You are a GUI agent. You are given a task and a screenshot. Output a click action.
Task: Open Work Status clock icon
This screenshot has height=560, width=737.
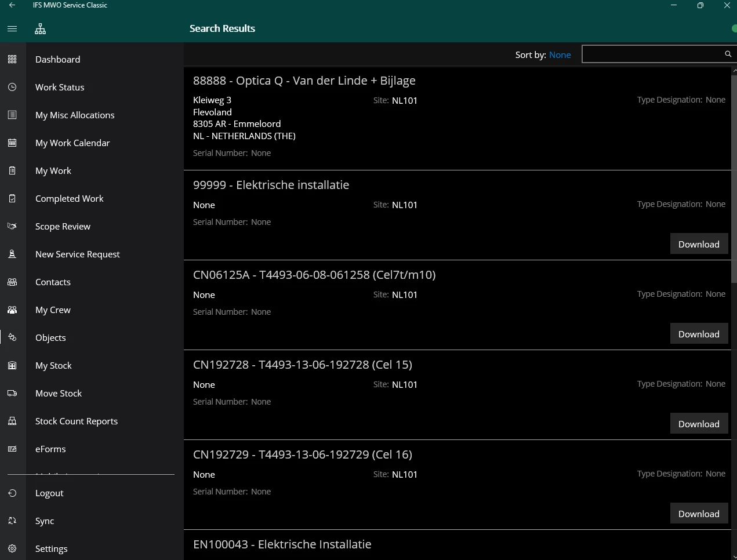click(12, 87)
